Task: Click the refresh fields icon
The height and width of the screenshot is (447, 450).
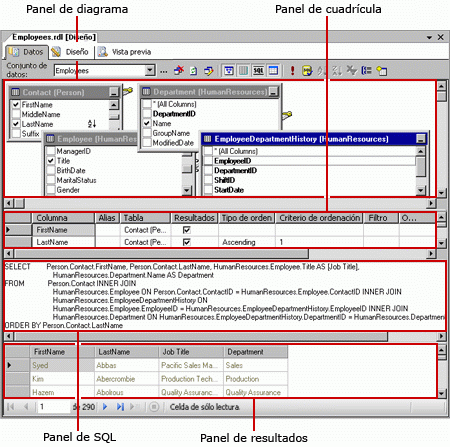Action: 194,71
